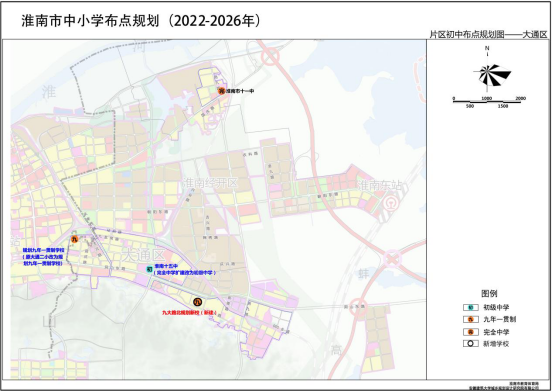Select the black-ringed 九 new school marker

[x=198, y=302]
